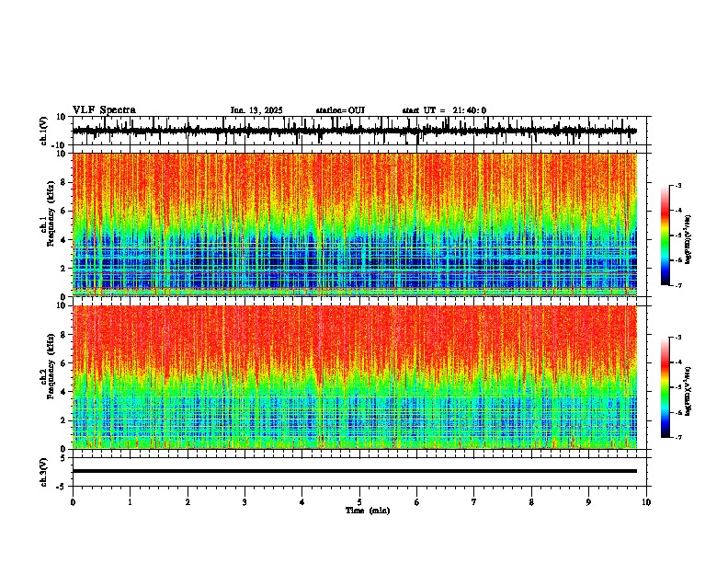Click the ch.2 frequency tick "4"
728x563 pixels.
[x=64, y=392]
